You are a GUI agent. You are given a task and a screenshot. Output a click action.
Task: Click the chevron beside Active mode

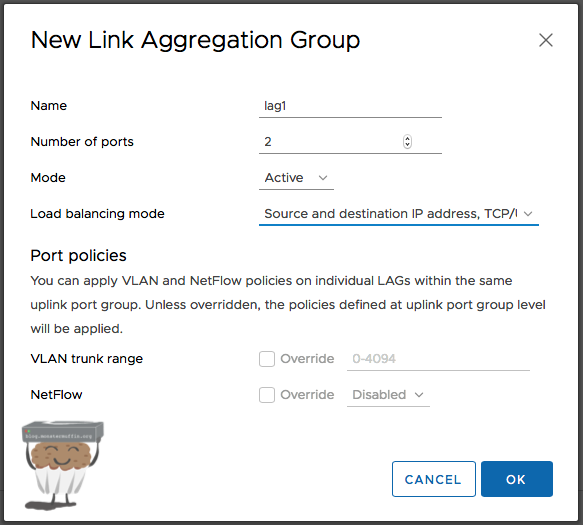tap(323, 178)
